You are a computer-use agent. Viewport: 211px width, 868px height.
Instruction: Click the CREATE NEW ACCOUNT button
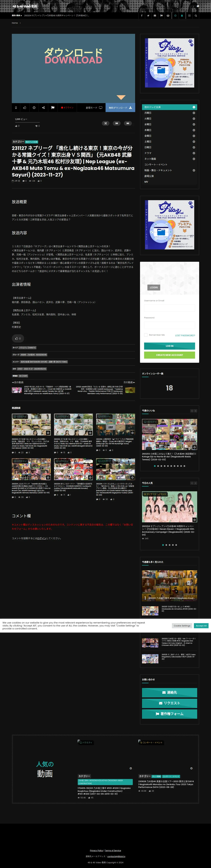pos(170,355)
